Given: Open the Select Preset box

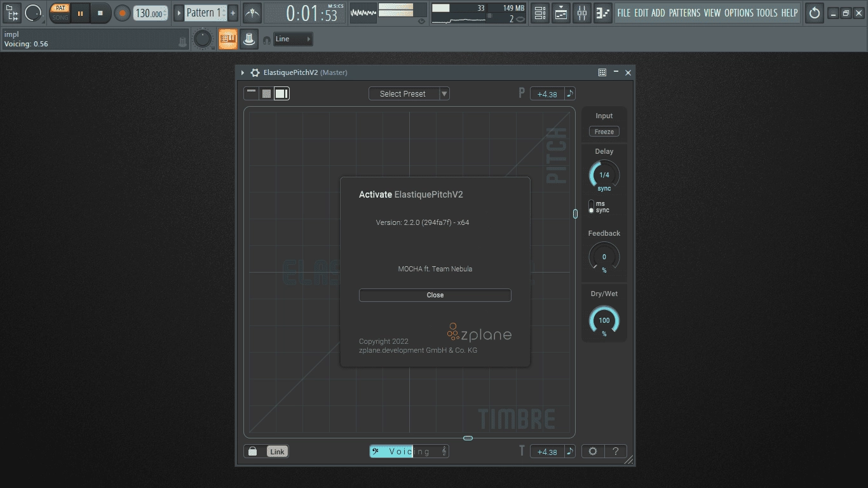Looking at the screenshot, I should pyautogui.click(x=403, y=93).
